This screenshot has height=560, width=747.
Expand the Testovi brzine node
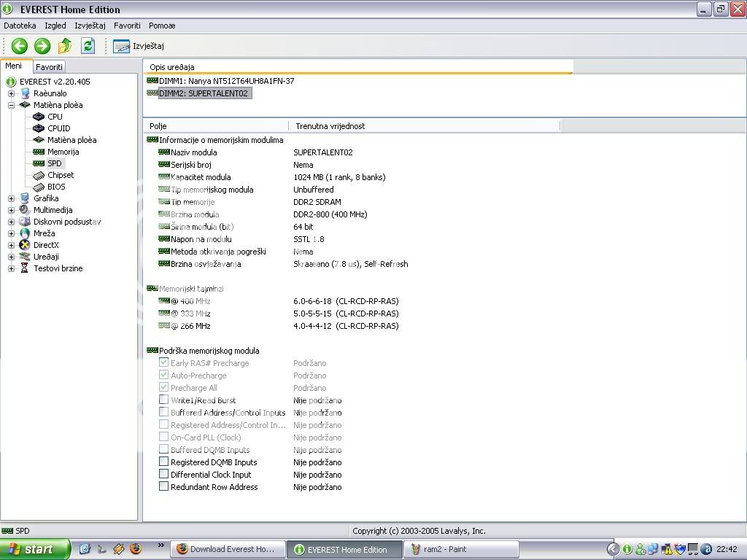[12, 268]
